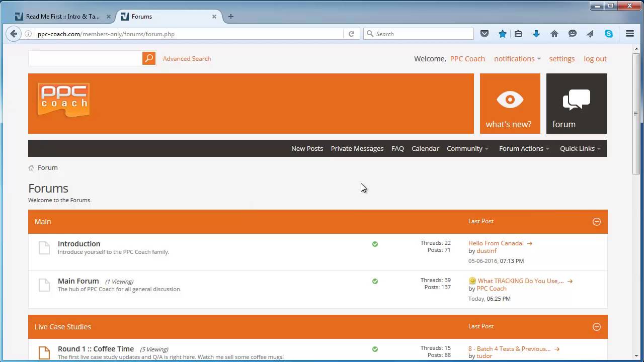Open a new browser tab with plus button

click(x=231, y=16)
